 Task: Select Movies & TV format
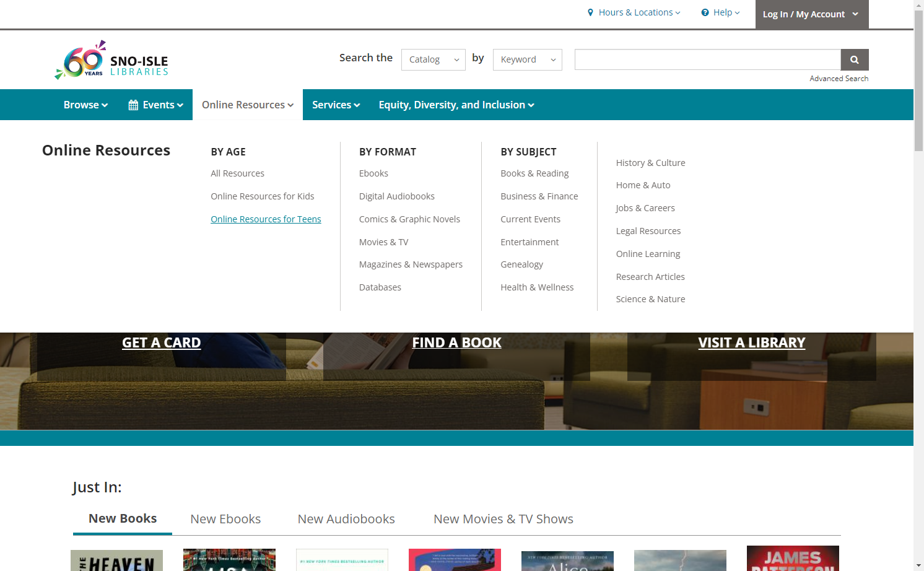pos(384,242)
